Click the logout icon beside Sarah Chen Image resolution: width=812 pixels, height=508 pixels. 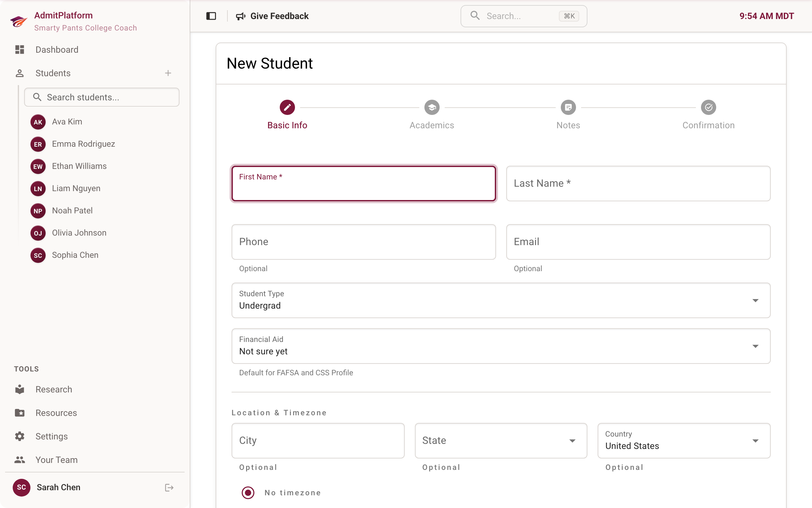(169, 487)
